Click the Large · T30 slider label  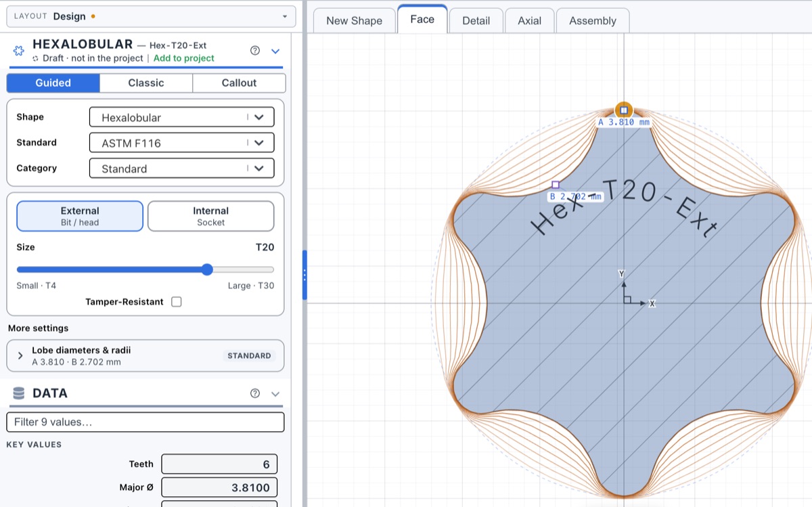tap(251, 286)
